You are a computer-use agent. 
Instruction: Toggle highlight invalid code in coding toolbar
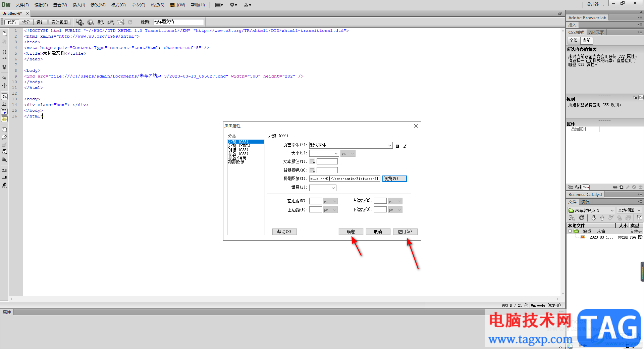tap(4, 104)
